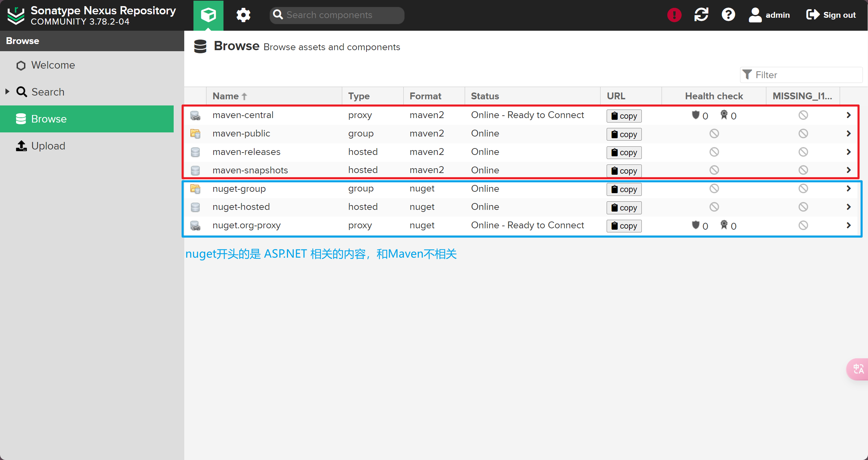Open the Search sidebar item
The width and height of the screenshot is (868, 460).
[48, 92]
